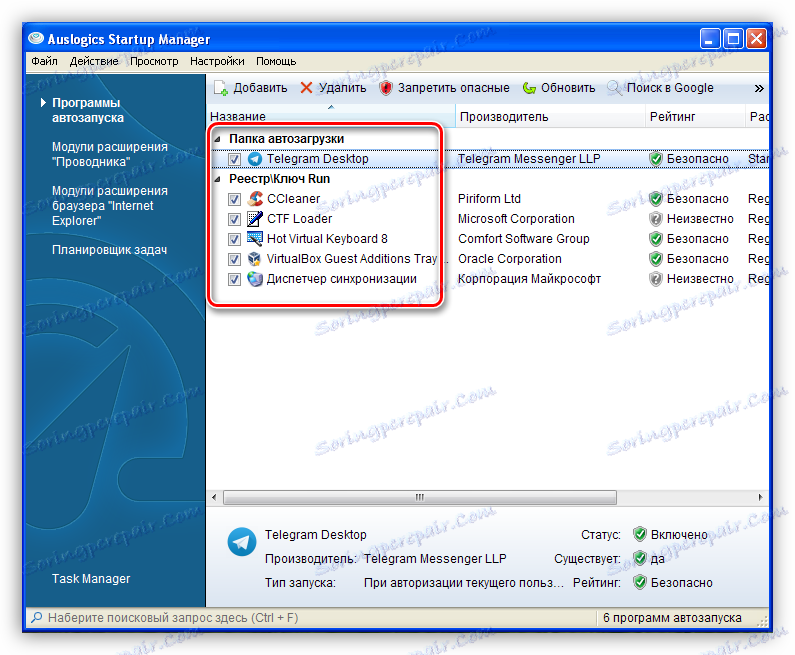795x655 pixels.
Task: Click the arrow beside Программы автозапуска
Action: coord(44,103)
